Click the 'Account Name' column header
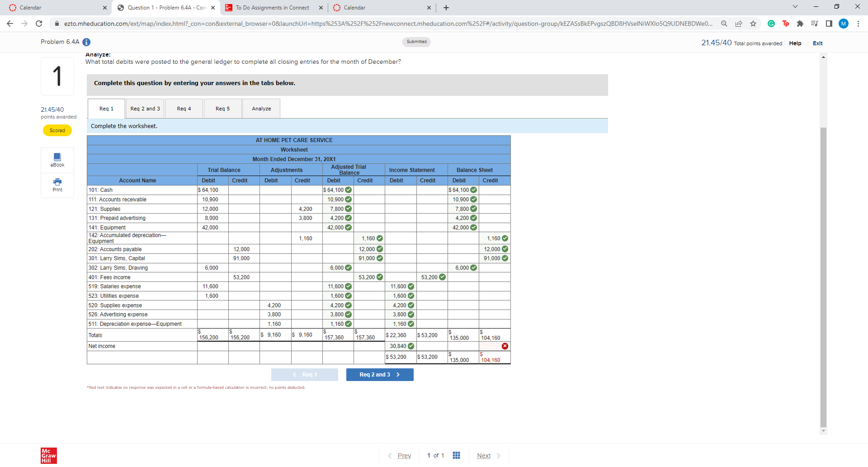The height and width of the screenshot is (467, 868). coord(137,181)
